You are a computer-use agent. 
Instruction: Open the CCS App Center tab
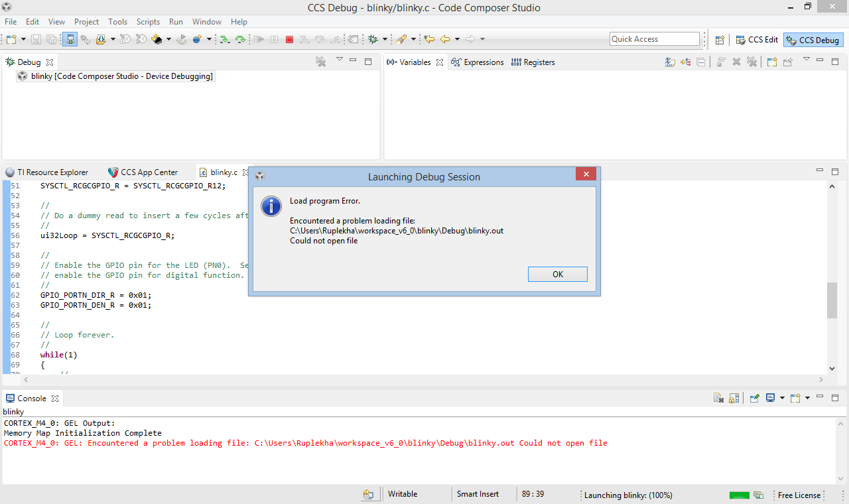(143, 172)
